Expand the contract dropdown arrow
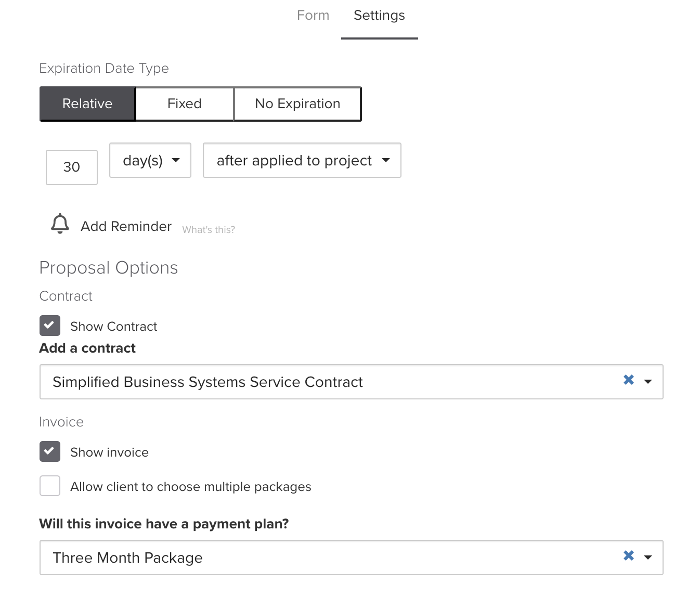 click(648, 382)
